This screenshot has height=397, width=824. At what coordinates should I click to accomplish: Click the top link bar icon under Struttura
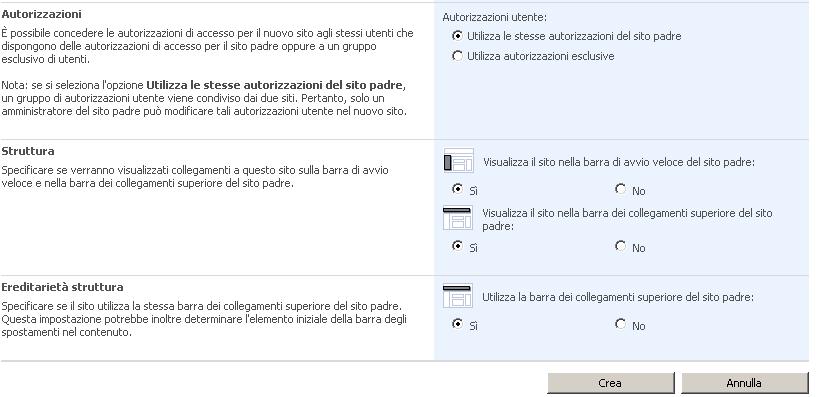tap(458, 218)
